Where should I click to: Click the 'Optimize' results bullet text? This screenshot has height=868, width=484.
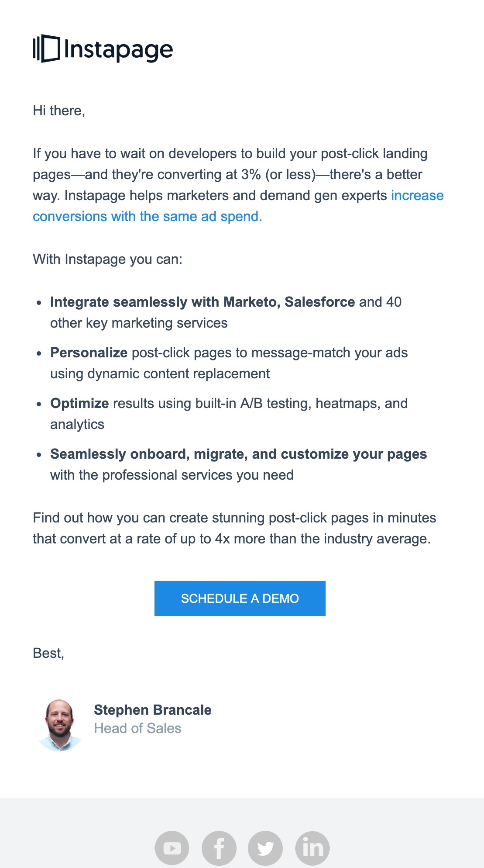tap(229, 414)
